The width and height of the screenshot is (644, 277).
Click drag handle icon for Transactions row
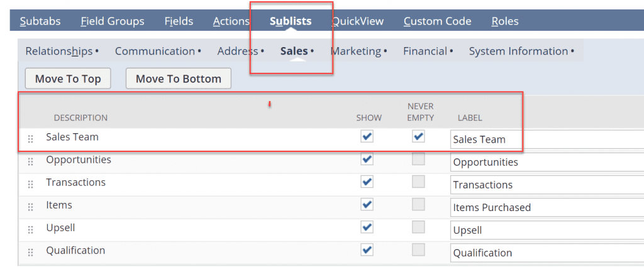31,185
